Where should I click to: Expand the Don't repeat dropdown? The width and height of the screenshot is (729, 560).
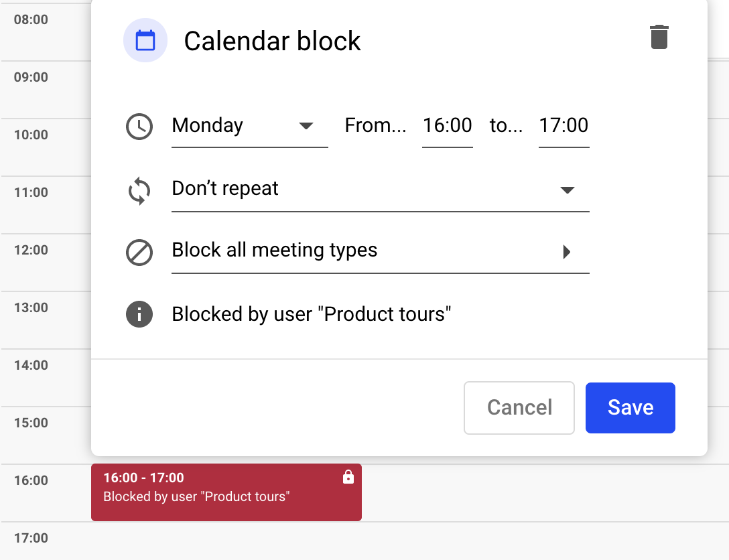(x=380, y=190)
